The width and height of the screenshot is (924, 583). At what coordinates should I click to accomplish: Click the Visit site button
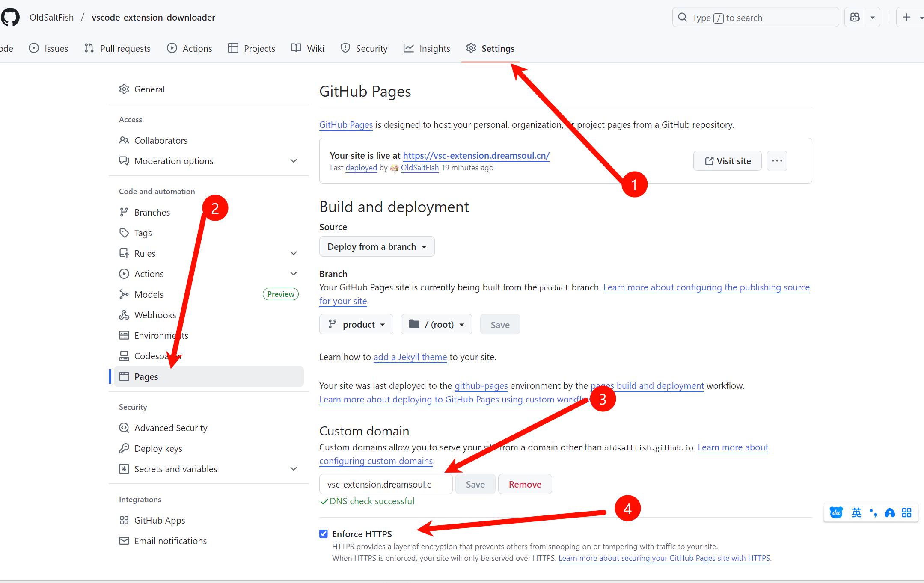coord(727,161)
